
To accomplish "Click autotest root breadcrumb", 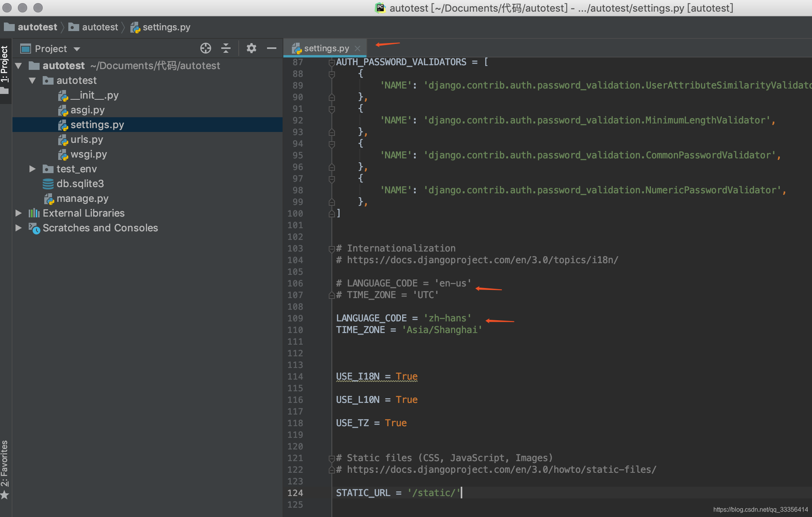I will coord(31,27).
